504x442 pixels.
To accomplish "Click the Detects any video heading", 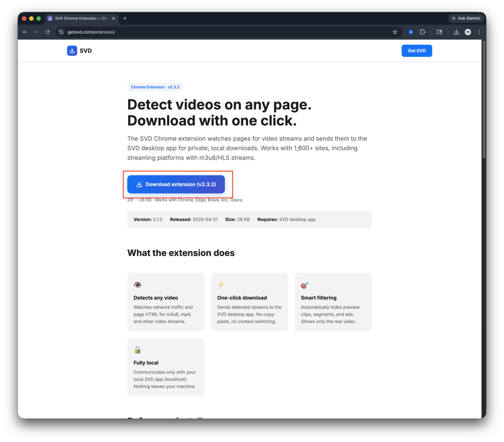I will 156,298.
